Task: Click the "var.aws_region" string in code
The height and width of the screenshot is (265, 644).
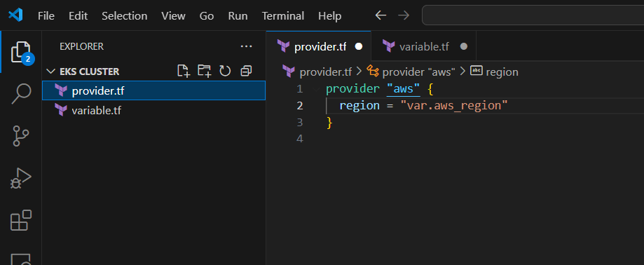Action: (454, 106)
